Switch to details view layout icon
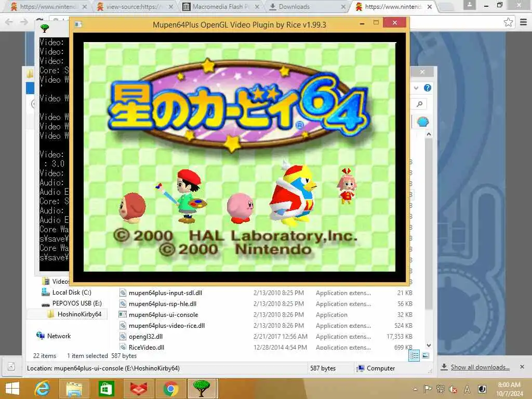532x399 pixels. [414, 355]
